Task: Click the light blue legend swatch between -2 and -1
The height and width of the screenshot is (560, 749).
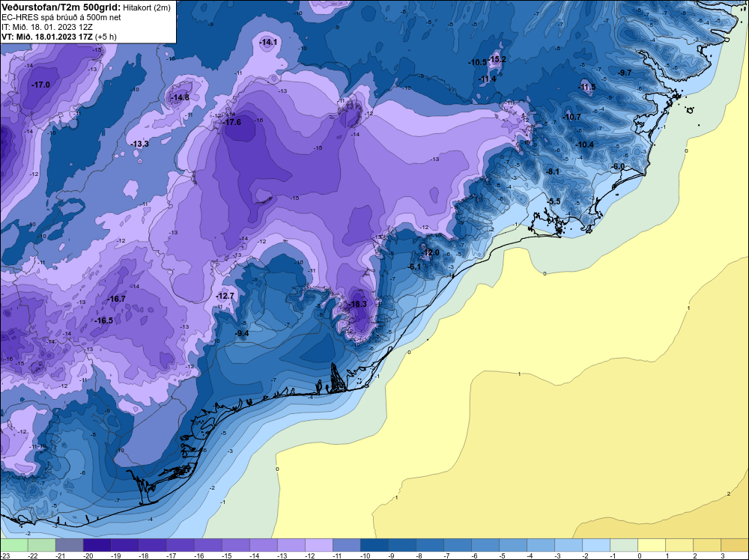Action: (x=596, y=545)
